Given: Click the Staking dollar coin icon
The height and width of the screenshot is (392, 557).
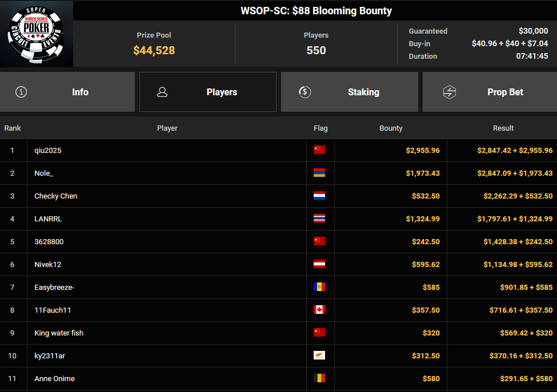Looking at the screenshot, I should [x=305, y=92].
